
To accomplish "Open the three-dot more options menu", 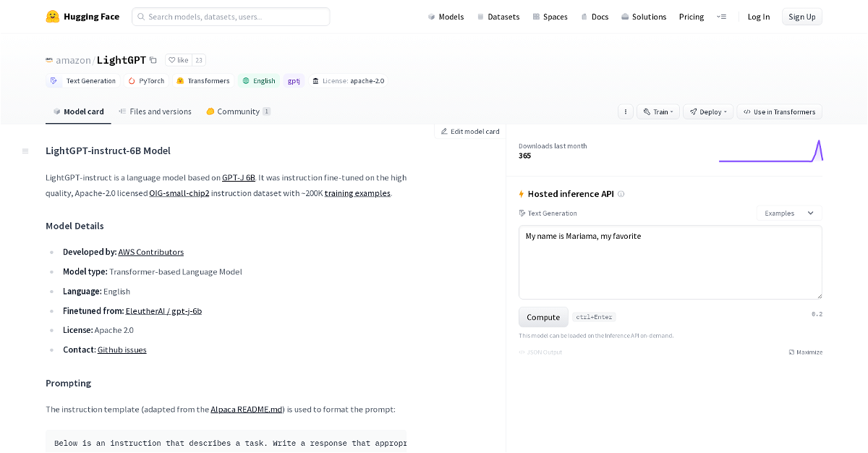I will click(x=626, y=112).
